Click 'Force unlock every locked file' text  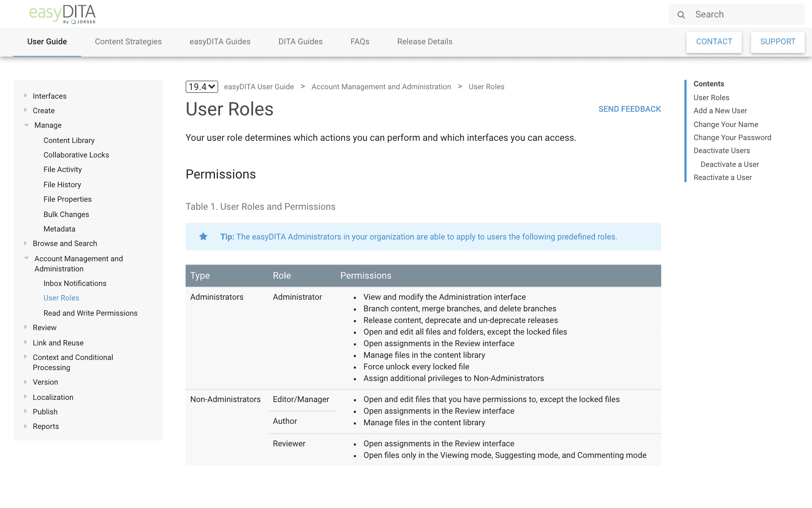tap(417, 367)
